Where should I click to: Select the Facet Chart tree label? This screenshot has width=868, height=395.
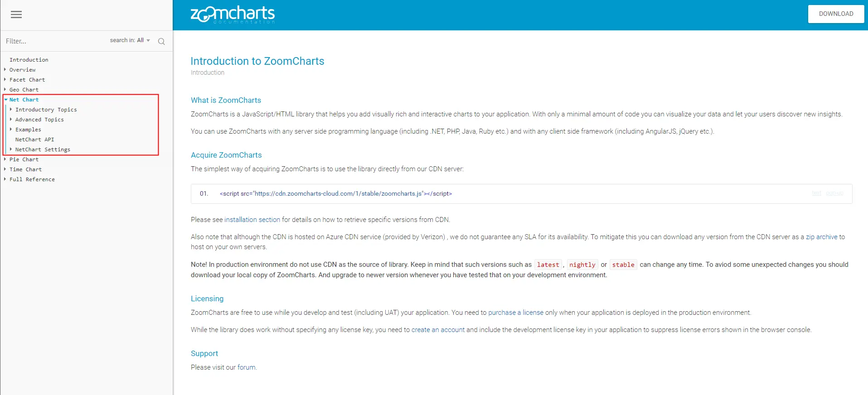(27, 80)
